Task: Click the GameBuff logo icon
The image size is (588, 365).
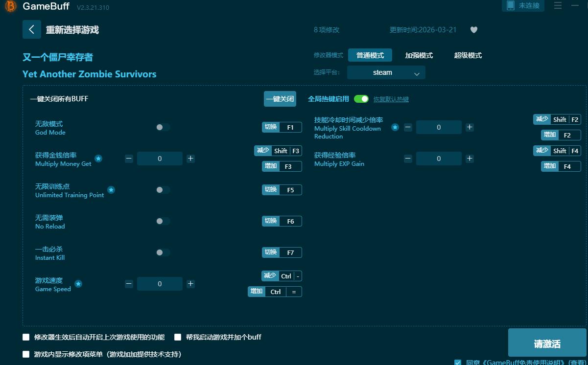Action: pyautogui.click(x=11, y=6)
